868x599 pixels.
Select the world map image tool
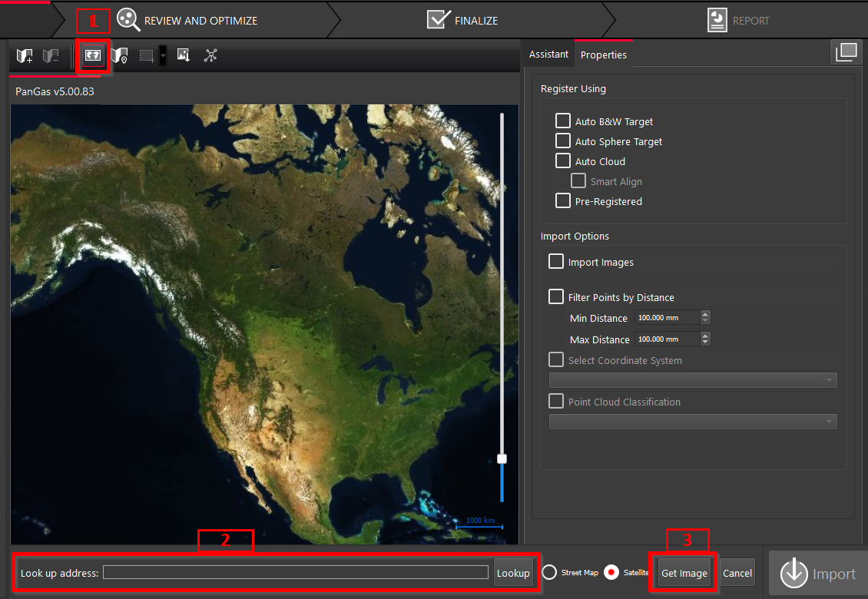click(x=93, y=56)
